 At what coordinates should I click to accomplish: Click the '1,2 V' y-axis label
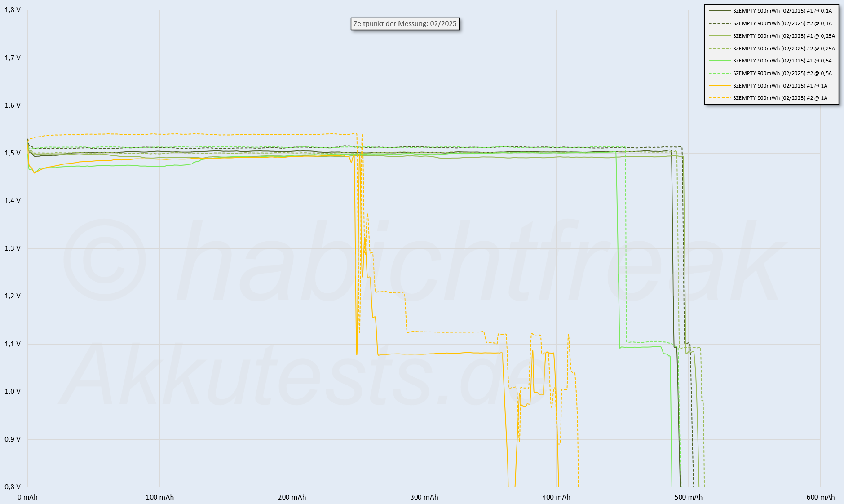tap(13, 296)
